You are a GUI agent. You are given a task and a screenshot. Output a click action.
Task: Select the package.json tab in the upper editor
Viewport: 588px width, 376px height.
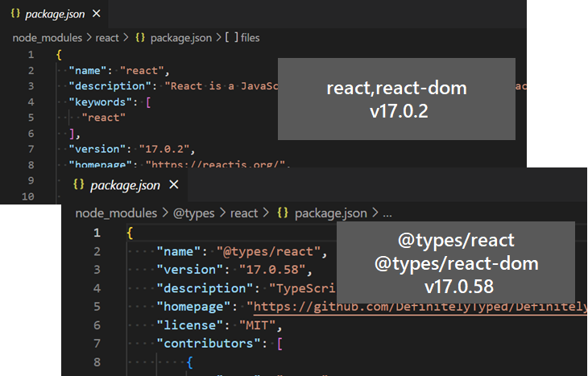point(55,14)
